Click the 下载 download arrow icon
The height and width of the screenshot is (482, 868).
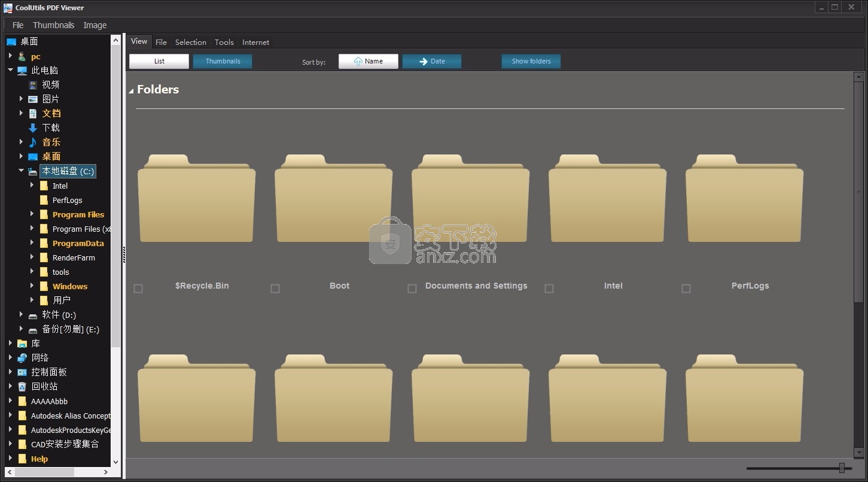tap(33, 128)
